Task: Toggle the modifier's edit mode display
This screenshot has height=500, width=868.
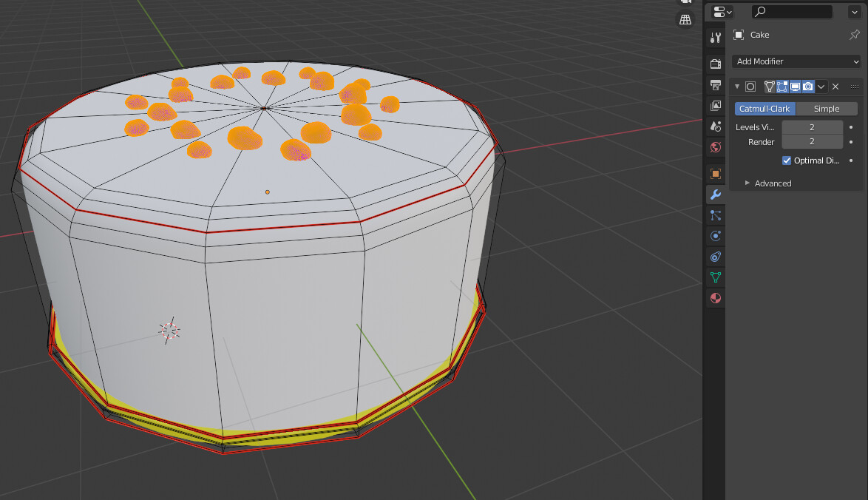Action: [x=782, y=87]
